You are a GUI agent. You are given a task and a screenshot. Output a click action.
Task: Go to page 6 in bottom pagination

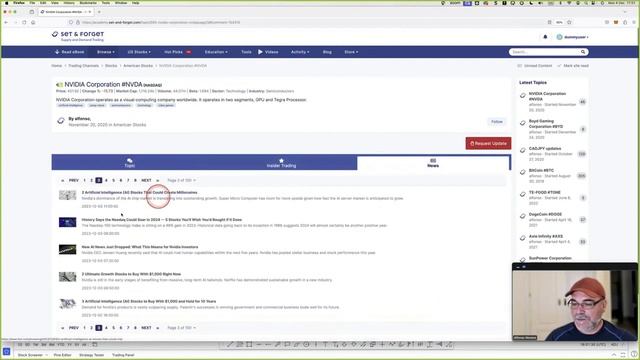[x=121, y=328]
